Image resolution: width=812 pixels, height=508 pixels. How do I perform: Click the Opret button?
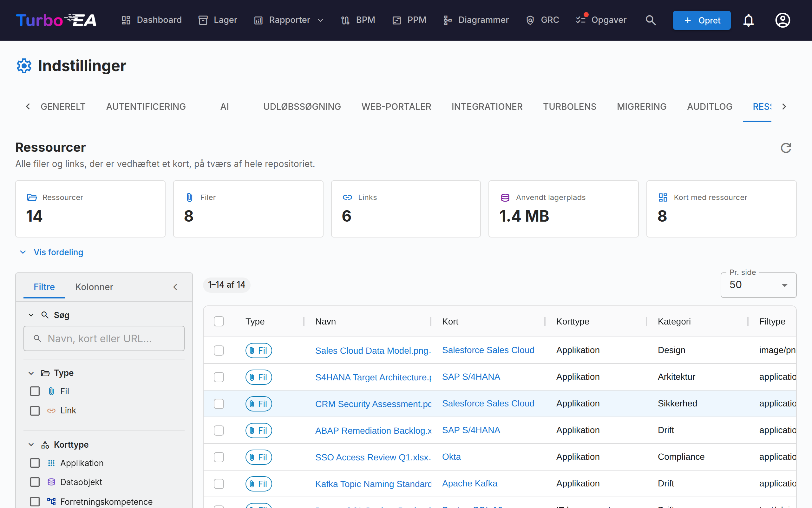702,20
